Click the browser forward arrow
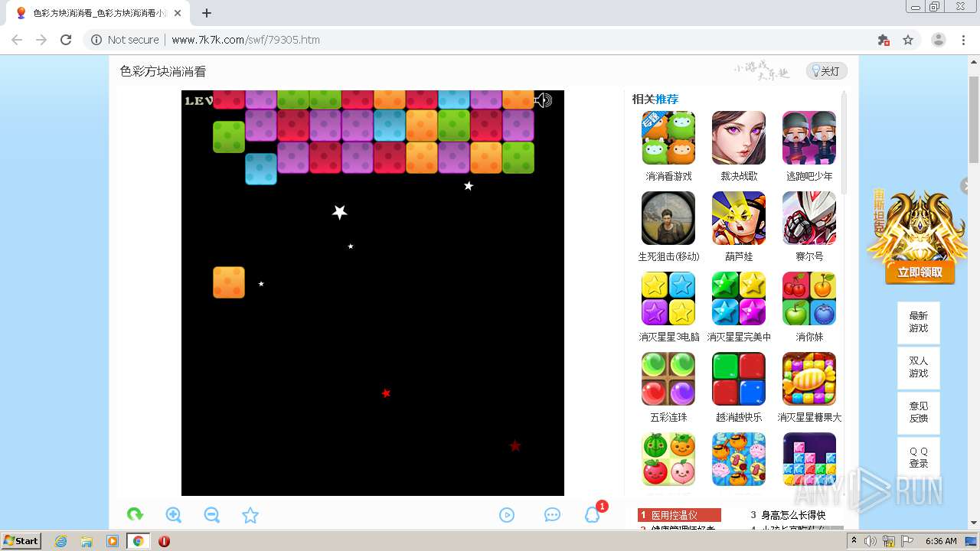The width and height of the screenshot is (980, 551). click(41, 40)
